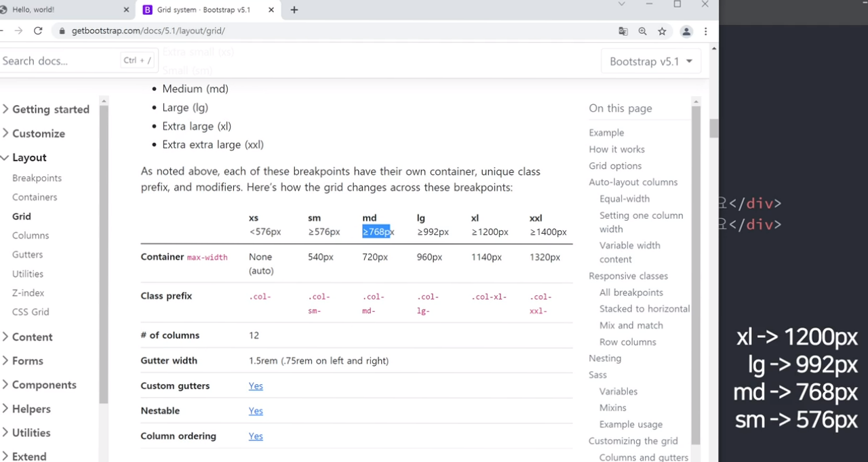Image resolution: width=868 pixels, height=462 pixels.
Task: Follow the Custom gutters Yes link
Action: point(256,386)
